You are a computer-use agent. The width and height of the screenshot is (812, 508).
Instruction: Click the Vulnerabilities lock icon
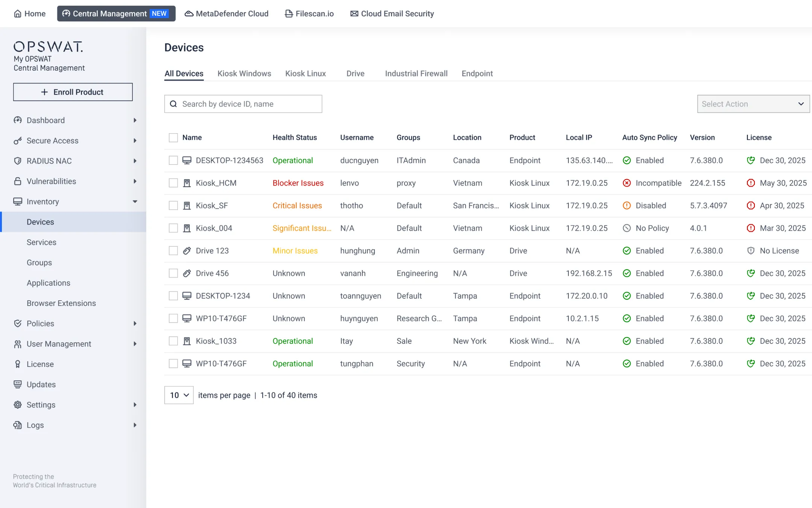point(18,181)
